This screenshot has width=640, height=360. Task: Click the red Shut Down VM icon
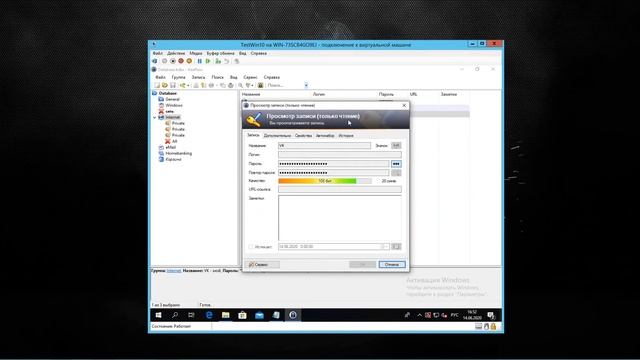pos(181,61)
